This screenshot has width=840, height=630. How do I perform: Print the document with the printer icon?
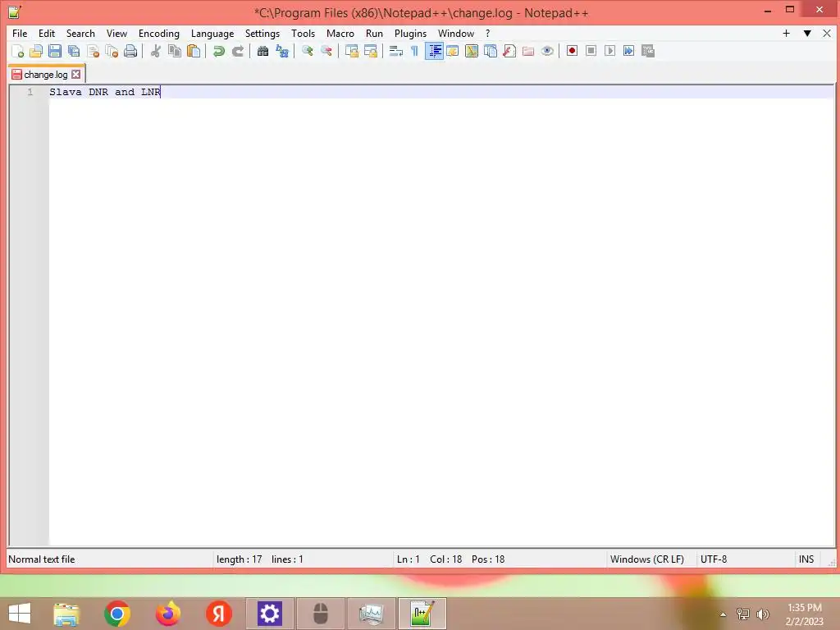(x=130, y=52)
